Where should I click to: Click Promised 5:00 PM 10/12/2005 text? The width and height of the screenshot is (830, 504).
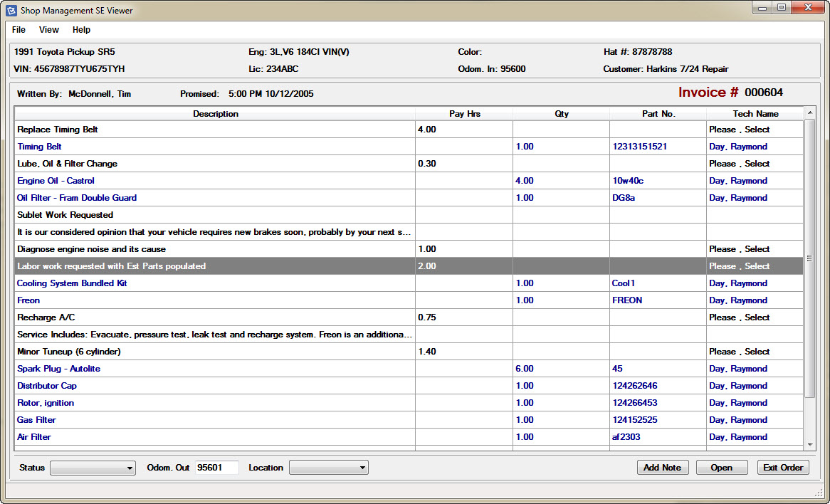tap(247, 94)
